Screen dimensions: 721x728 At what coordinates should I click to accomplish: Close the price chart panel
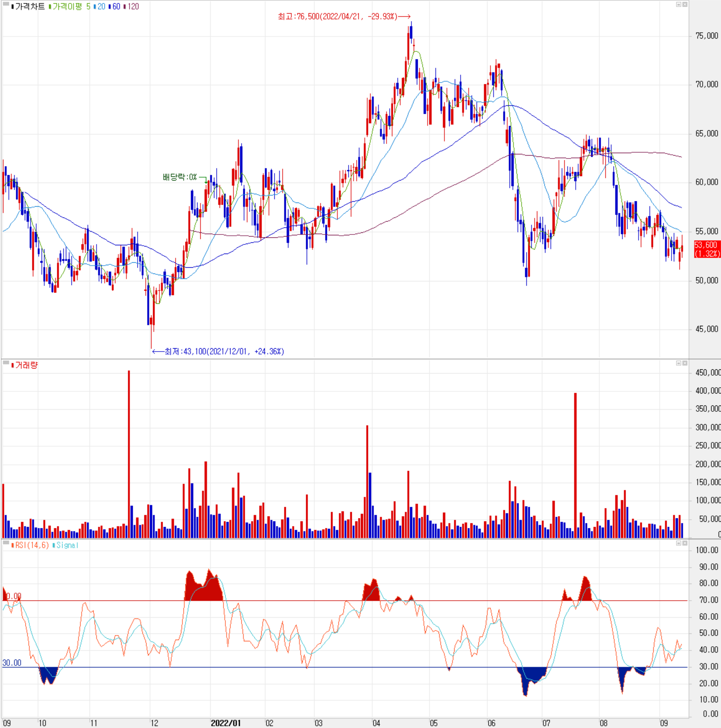pos(685,4)
